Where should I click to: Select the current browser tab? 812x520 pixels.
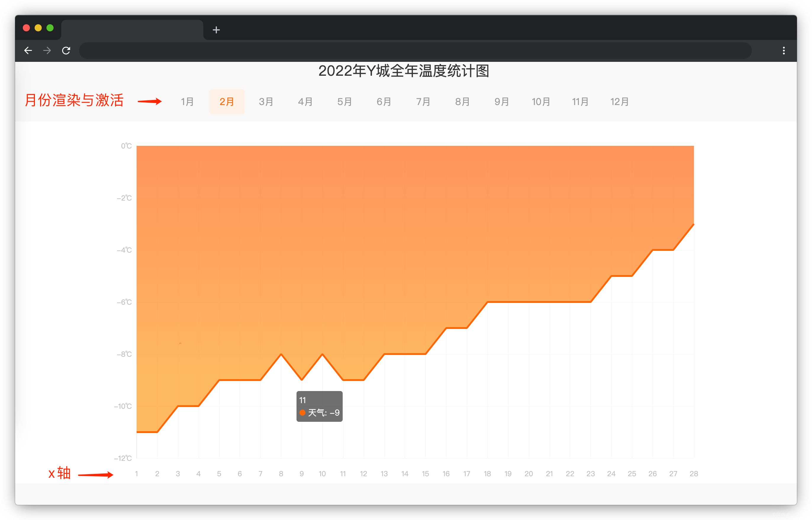pyautogui.click(x=132, y=30)
